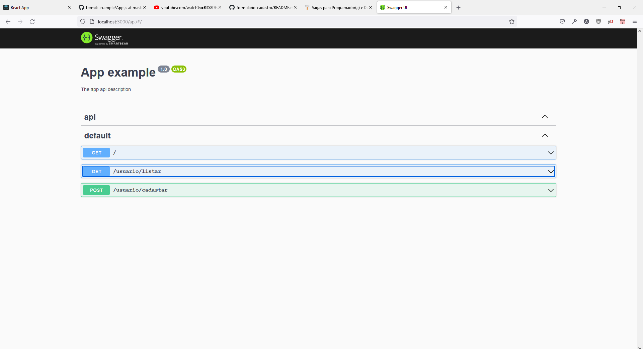Expand the GET /usuario/listar endpoint chevron
The height and width of the screenshot is (349, 644).
pyautogui.click(x=551, y=171)
